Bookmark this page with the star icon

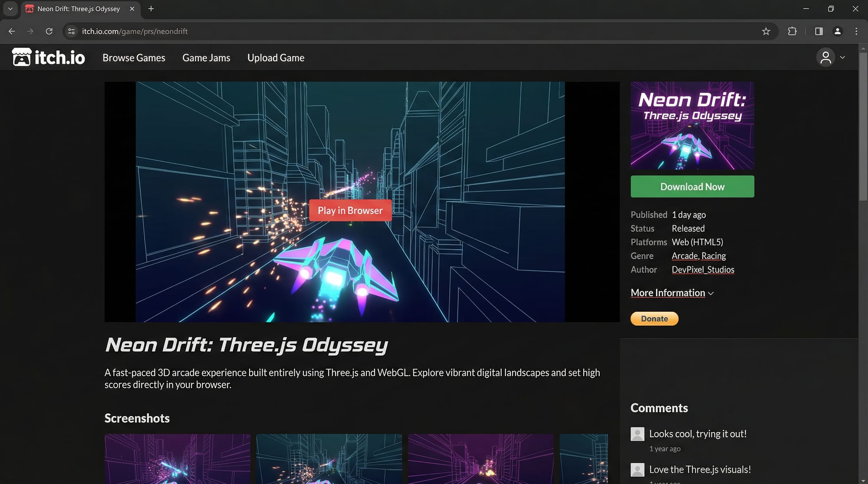click(x=766, y=31)
